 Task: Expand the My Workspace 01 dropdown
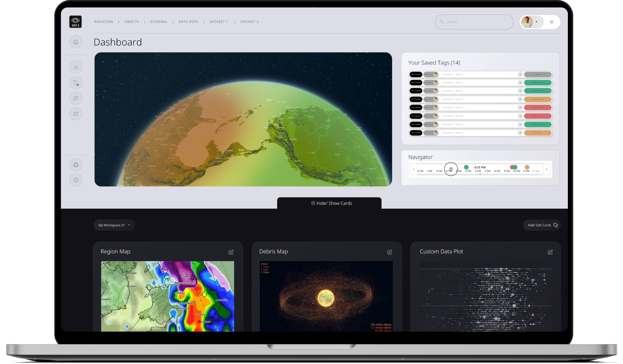[114, 225]
